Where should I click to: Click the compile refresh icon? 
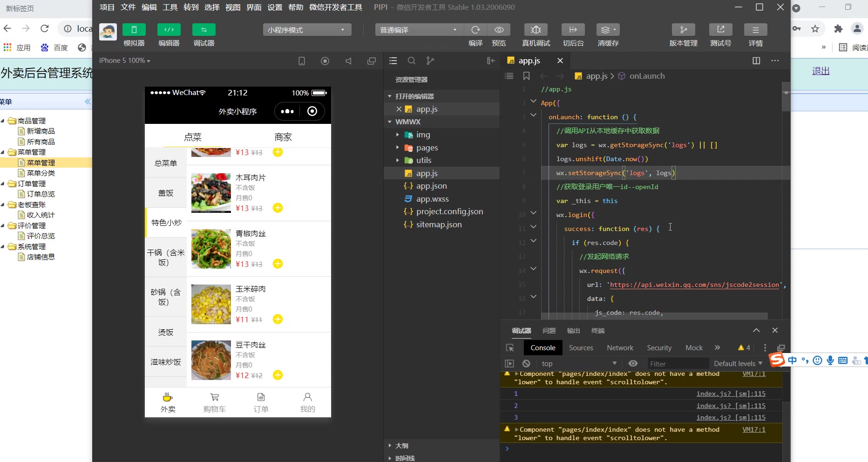click(x=475, y=30)
